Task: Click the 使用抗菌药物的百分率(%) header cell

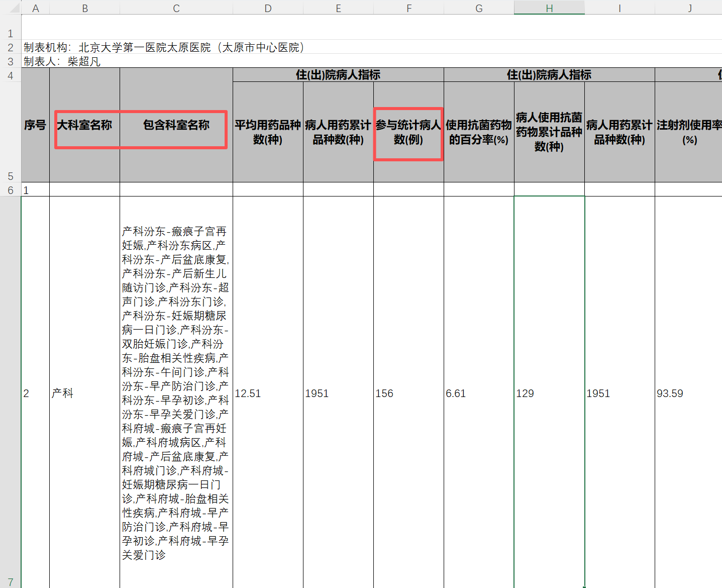Action: [x=479, y=132]
